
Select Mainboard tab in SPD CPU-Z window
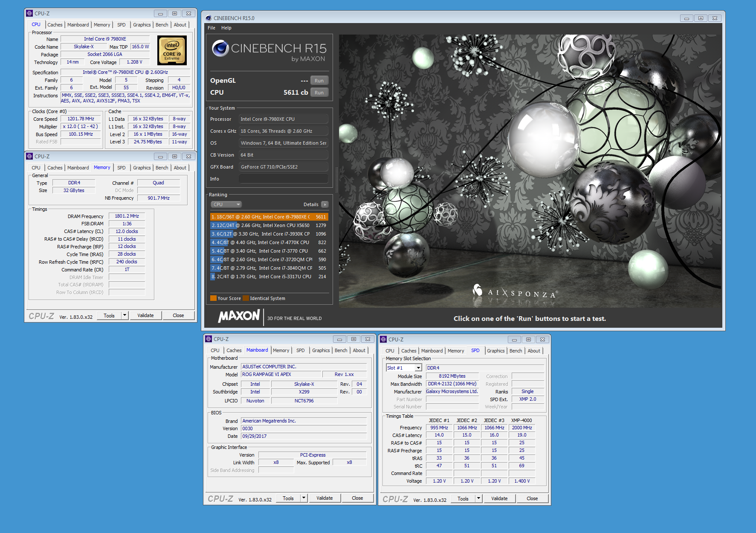[432, 351]
